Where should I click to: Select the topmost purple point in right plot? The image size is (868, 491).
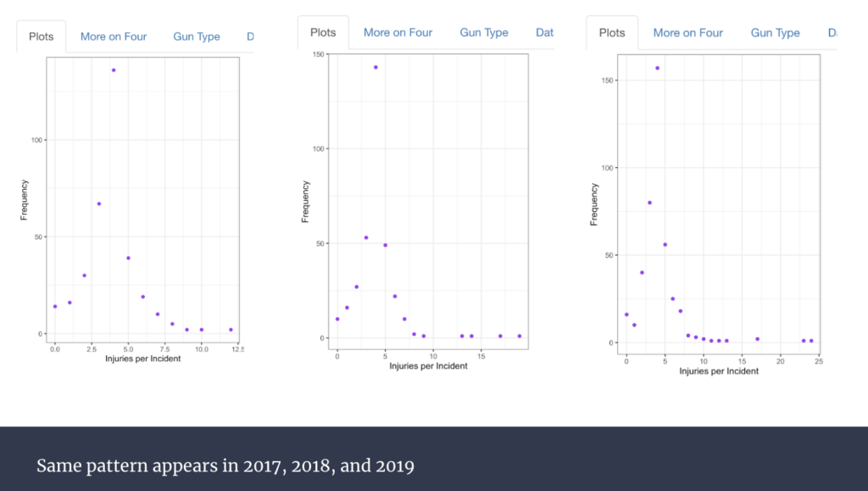pyautogui.click(x=657, y=68)
